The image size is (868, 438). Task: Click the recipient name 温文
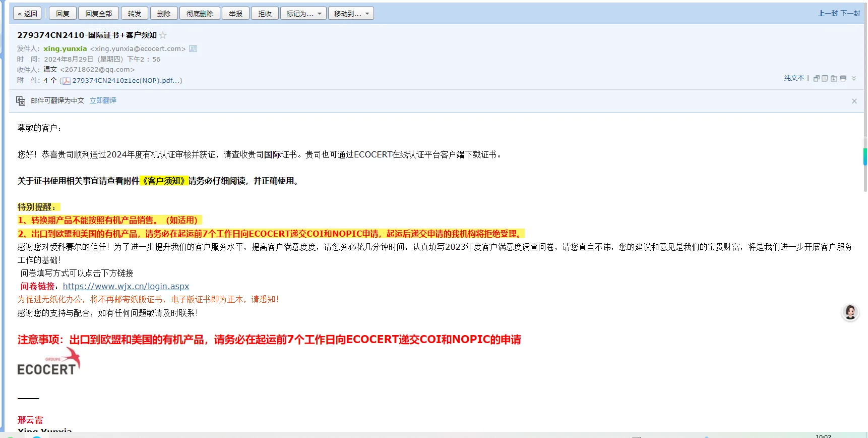point(50,70)
